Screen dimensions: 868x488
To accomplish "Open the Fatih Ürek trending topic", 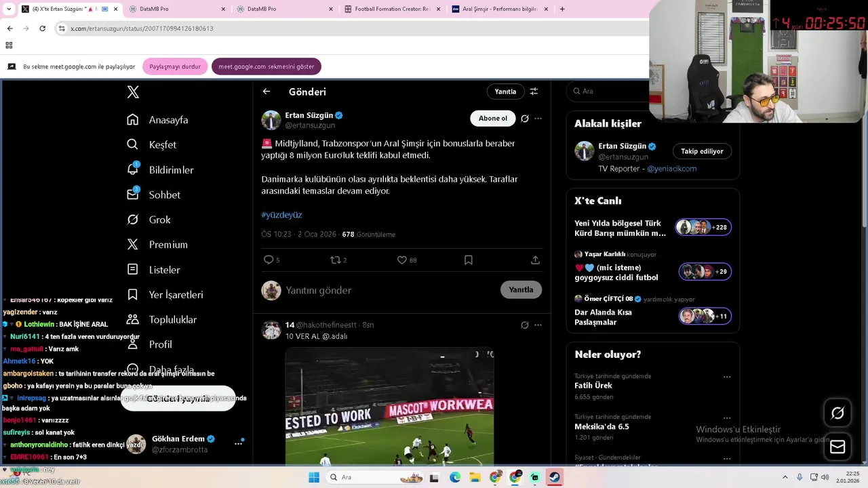I will tap(593, 386).
